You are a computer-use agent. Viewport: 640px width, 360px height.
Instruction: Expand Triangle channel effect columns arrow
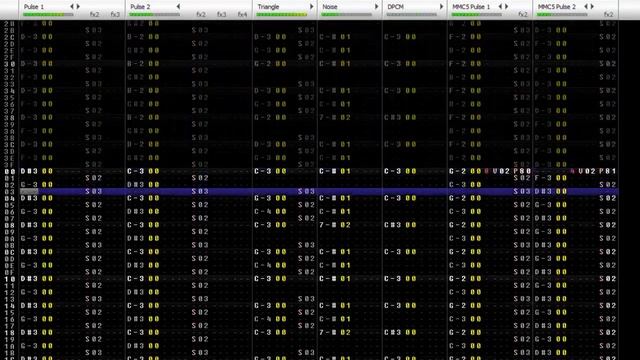point(311,7)
